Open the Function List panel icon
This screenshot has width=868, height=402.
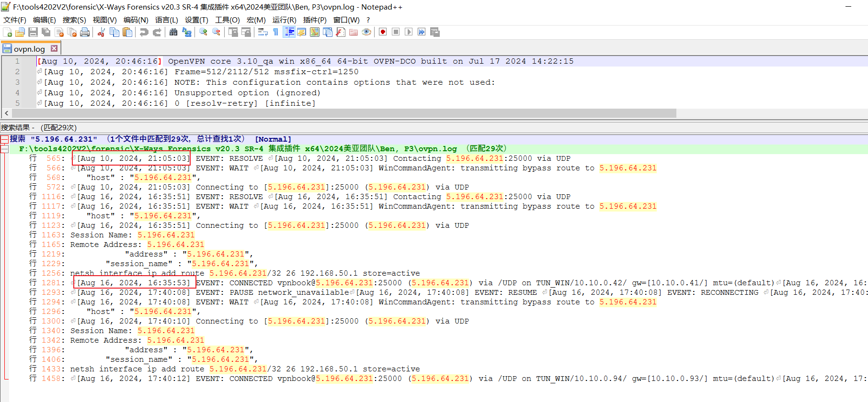[x=341, y=32]
